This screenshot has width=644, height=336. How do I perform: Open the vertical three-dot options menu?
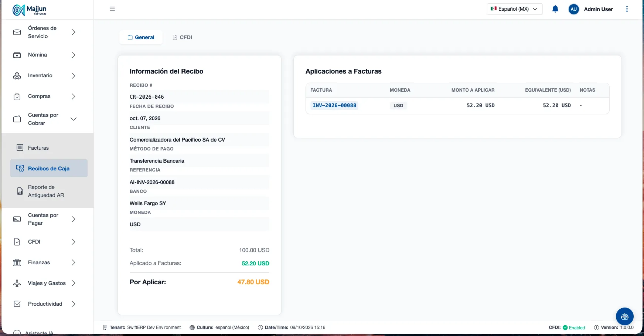pyautogui.click(x=627, y=9)
